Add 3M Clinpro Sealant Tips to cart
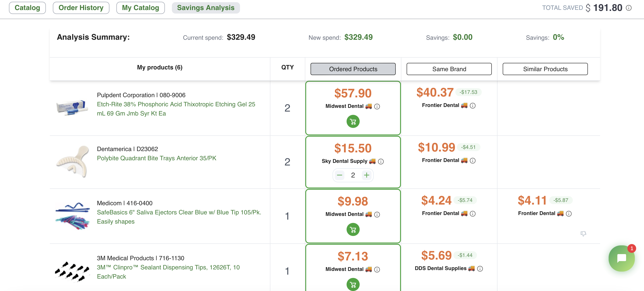 [353, 284]
